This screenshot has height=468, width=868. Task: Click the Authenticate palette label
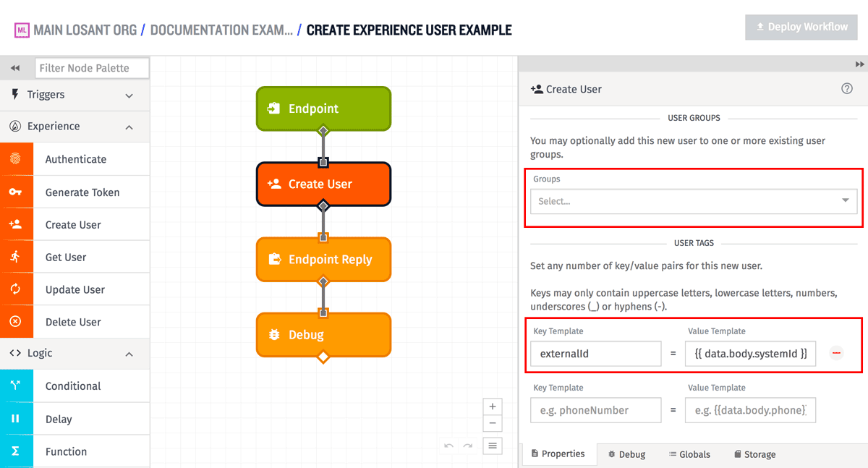click(x=76, y=159)
